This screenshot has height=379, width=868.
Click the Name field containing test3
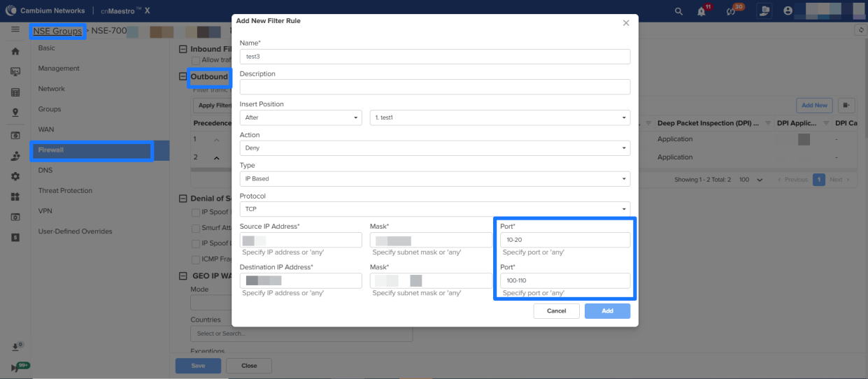click(434, 57)
